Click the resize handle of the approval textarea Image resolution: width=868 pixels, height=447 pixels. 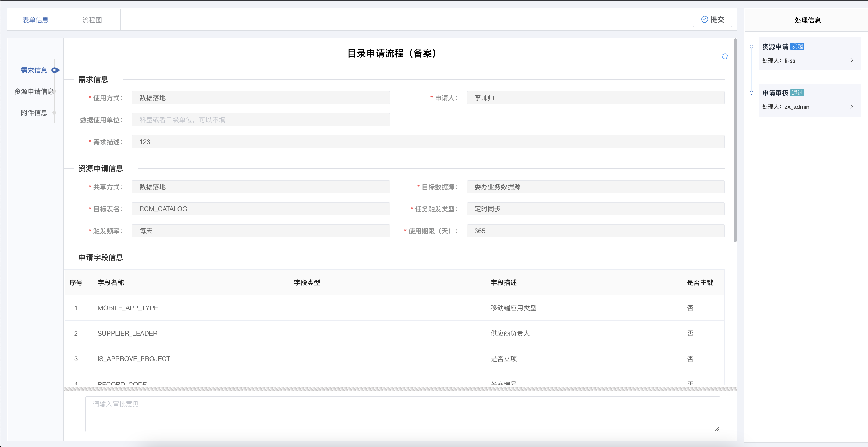tap(717, 429)
